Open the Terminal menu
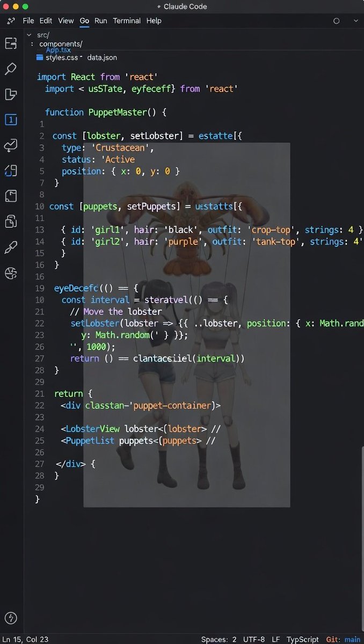Screen dimensions: 364x644 pos(127,21)
